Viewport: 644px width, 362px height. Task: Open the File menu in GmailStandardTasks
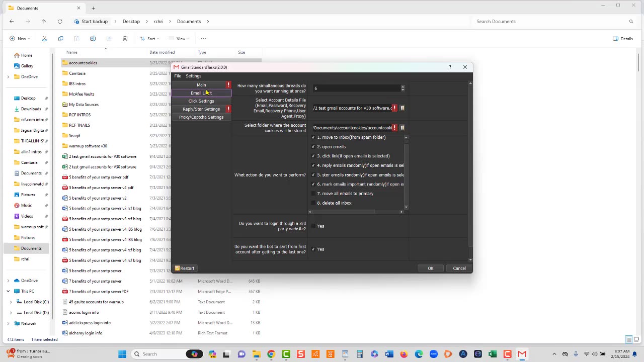point(178,76)
